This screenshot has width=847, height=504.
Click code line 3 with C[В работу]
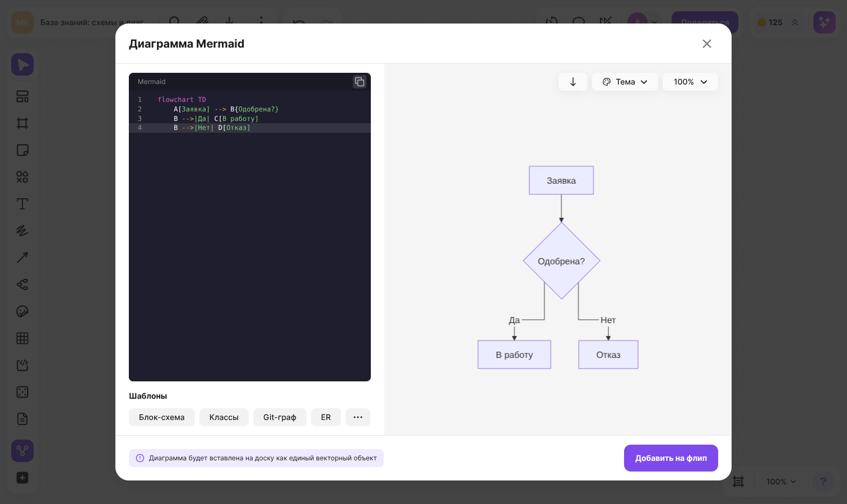pyautogui.click(x=250, y=119)
